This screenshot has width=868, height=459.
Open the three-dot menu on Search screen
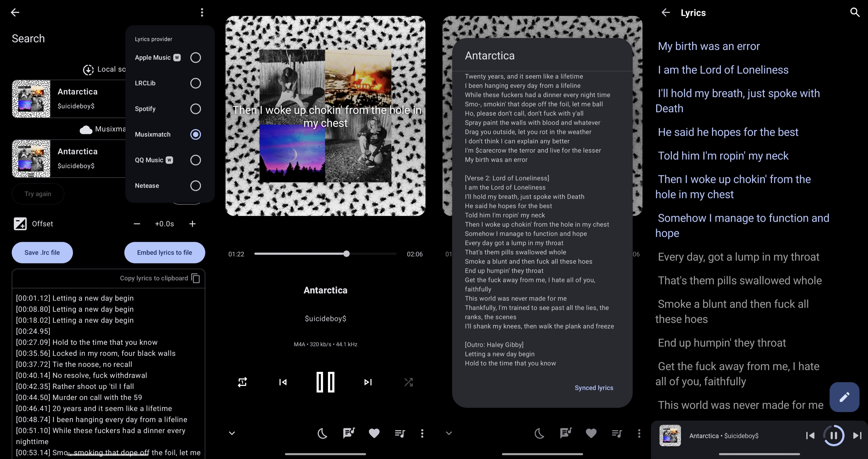(x=202, y=13)
